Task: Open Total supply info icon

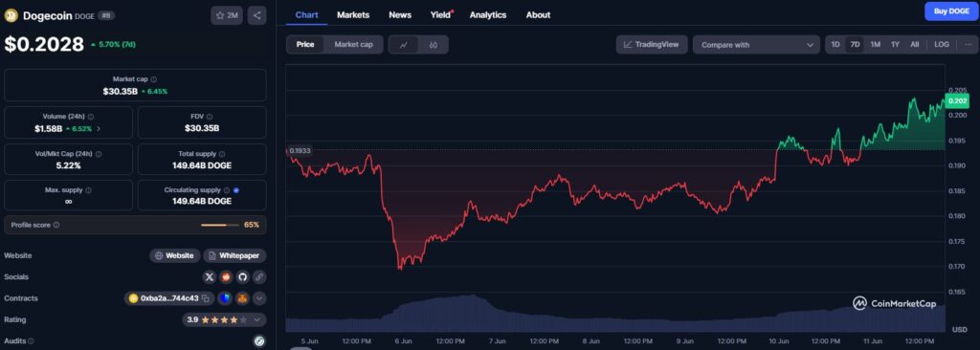Action: point(222,154)
